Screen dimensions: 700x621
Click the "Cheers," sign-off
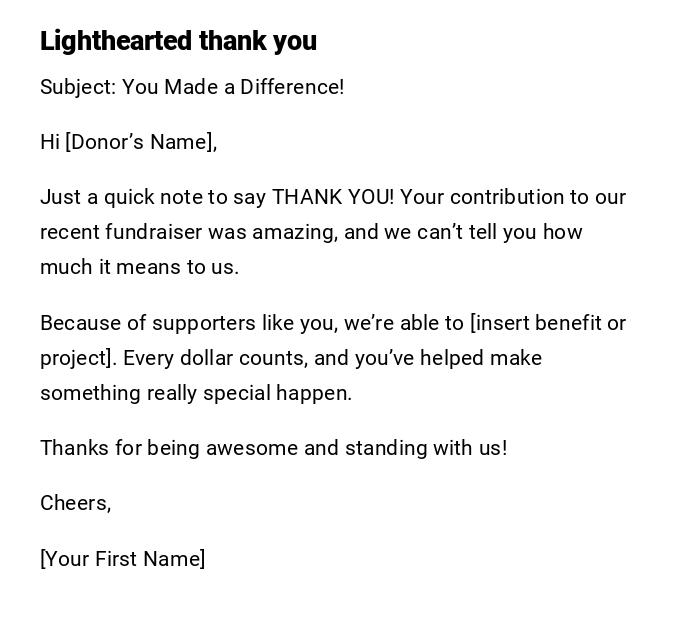coord(76,503)
